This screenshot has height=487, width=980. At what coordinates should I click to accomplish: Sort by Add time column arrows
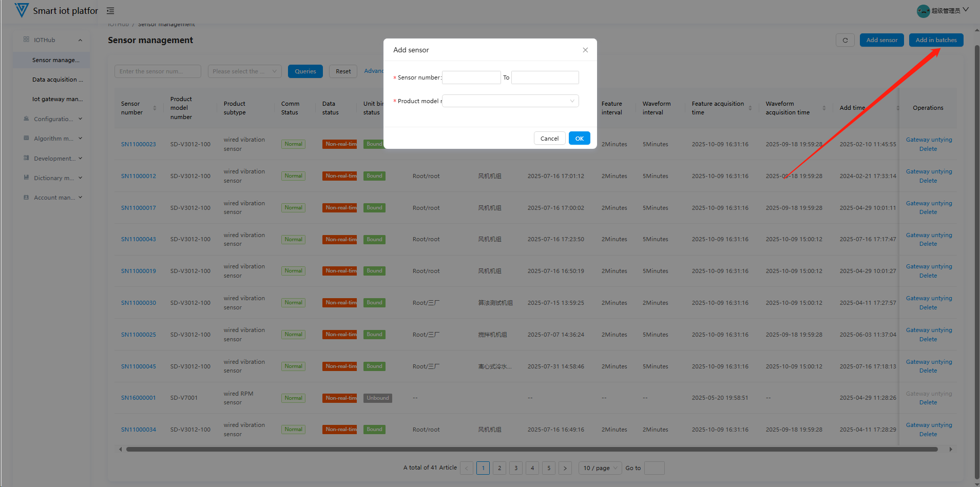[x=898, y=108]
